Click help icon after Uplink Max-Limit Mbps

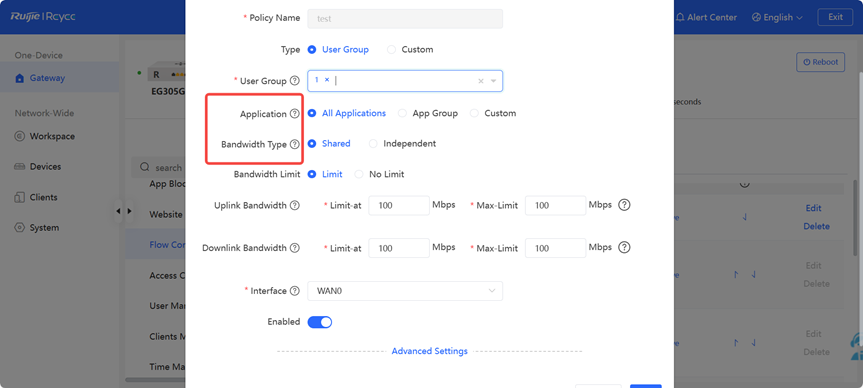624,205
